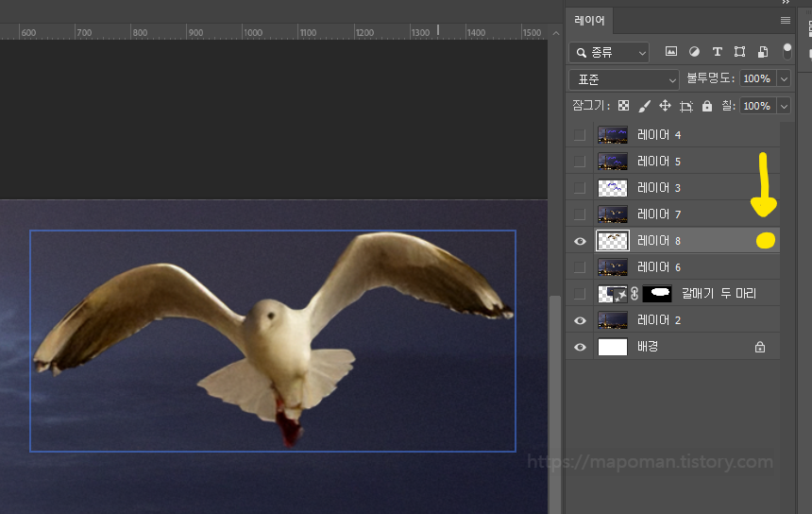
Task: Lock transparent pixels icon
Action: click(x=623, y=106)
